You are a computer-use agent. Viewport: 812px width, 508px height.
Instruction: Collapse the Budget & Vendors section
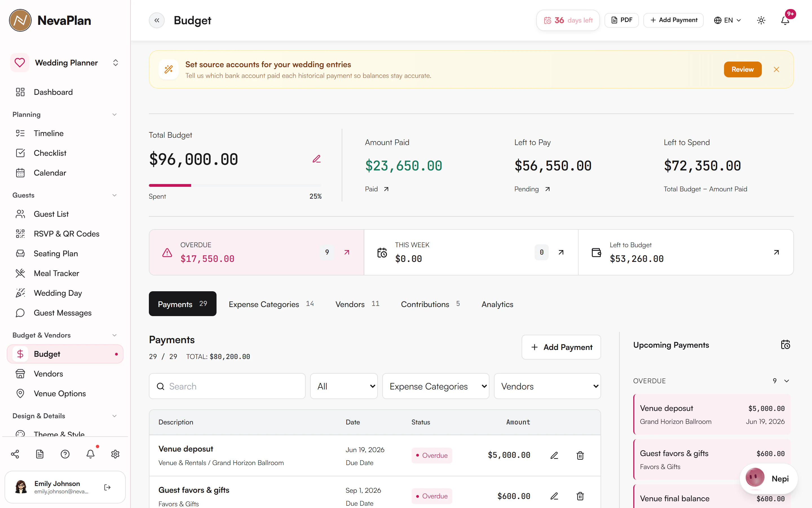point(114,335)
